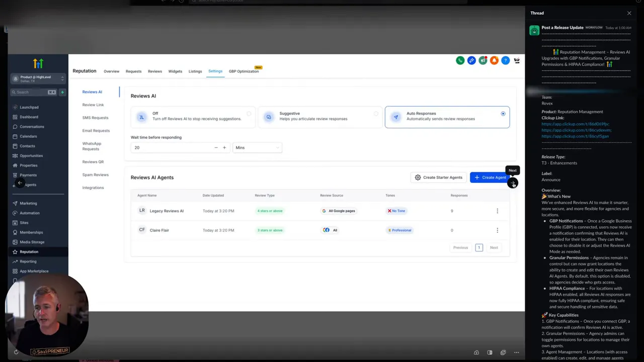Open options menu for Legacy Reviews AI
This screenshot has width=644, height=362.
click(497, 211)
